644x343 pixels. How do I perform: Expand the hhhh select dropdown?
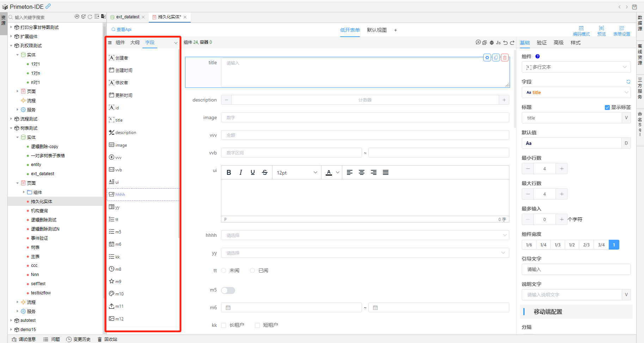coord(365,235)
